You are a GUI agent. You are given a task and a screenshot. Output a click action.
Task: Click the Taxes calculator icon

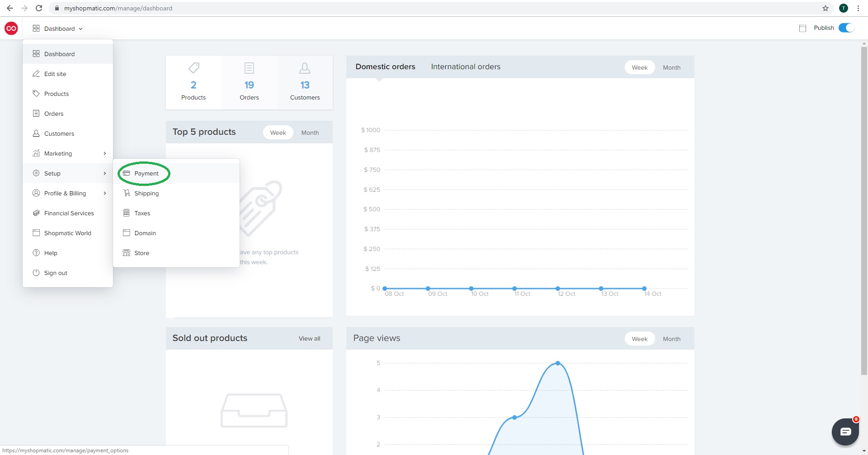pyautogui.click(x=127, y=213)
